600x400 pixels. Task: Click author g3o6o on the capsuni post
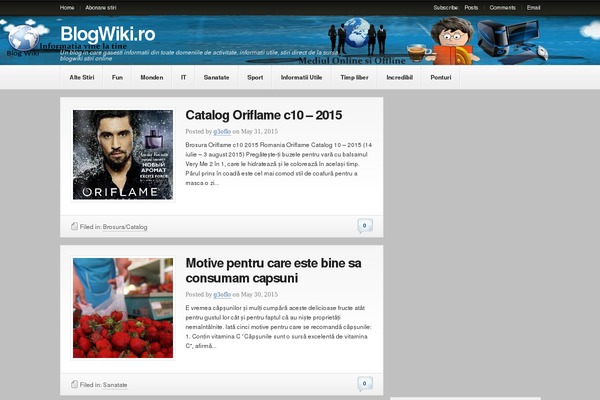coord(222,294)
